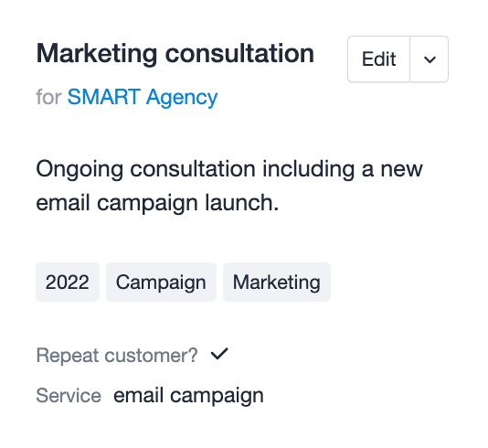Select the Campaign tag
This screenshot has height=448, width=488.
[x=161, y=283]
